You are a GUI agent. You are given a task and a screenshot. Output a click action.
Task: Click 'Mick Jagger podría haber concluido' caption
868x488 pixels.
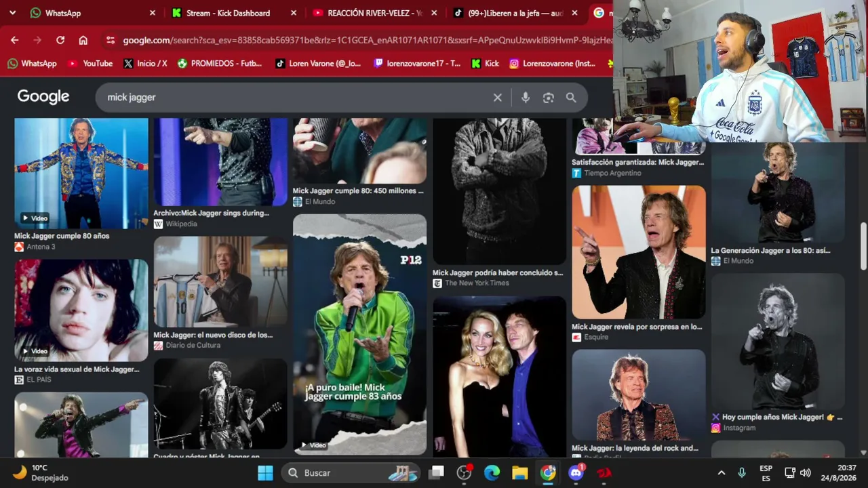tap(498, 273)
